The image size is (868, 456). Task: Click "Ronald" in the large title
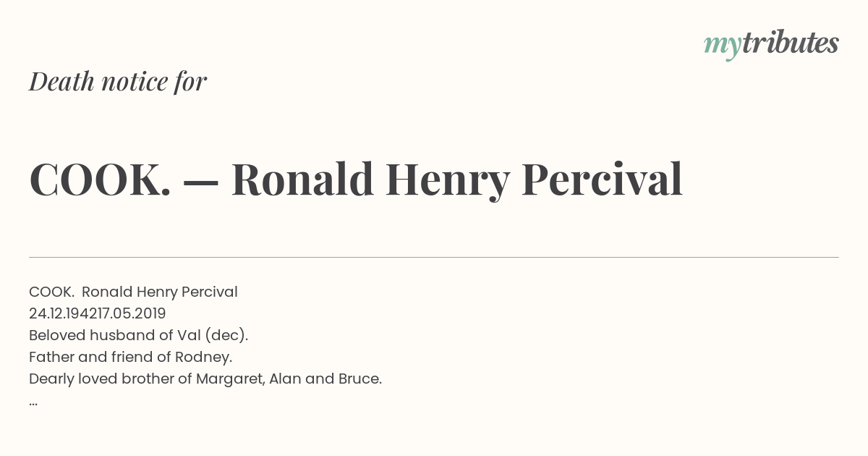(x=302, y=180)
